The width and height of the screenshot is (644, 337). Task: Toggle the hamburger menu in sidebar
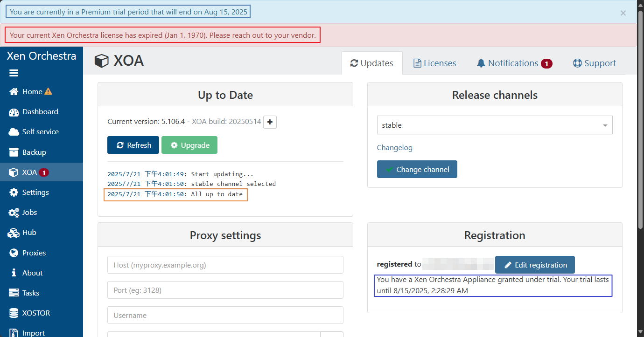click(x=14, y=73)
